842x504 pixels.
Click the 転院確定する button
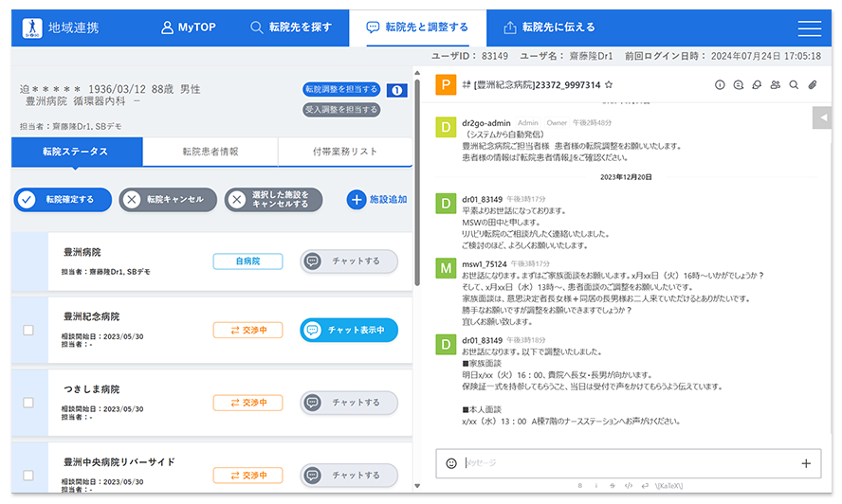point(63,200)
